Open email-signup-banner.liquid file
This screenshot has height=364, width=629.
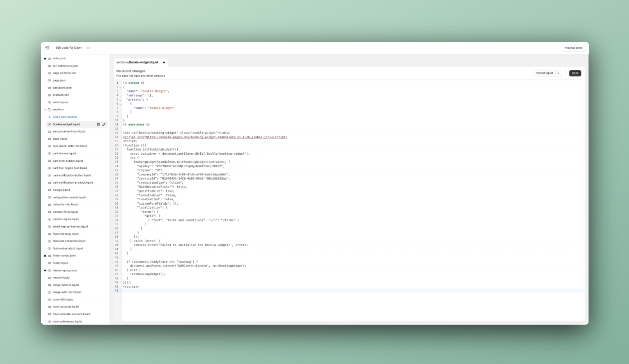70,226
